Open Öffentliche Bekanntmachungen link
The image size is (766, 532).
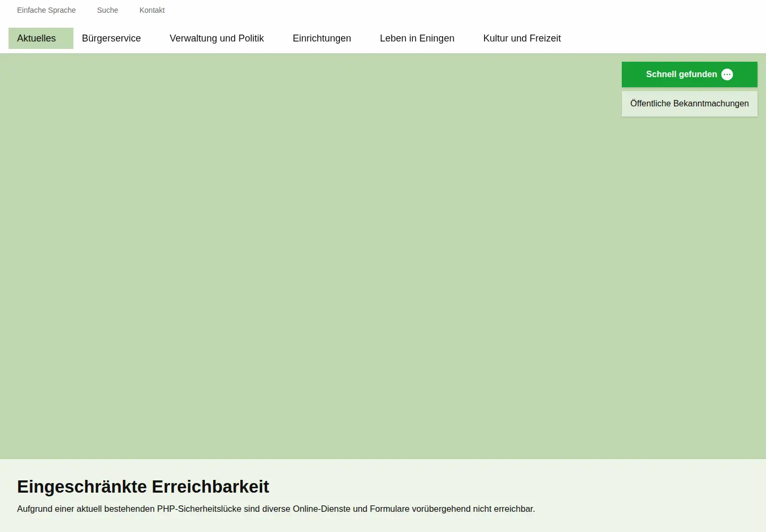(689, 104)
